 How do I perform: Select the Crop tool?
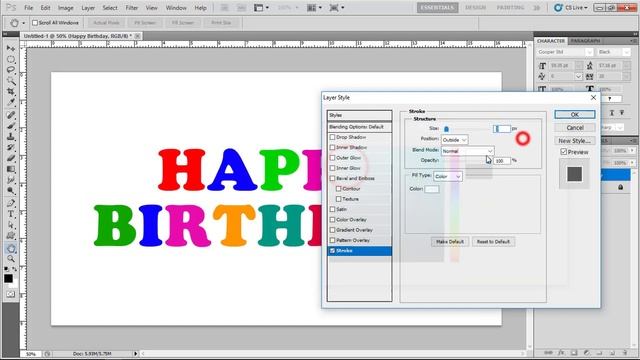(11, 91)
